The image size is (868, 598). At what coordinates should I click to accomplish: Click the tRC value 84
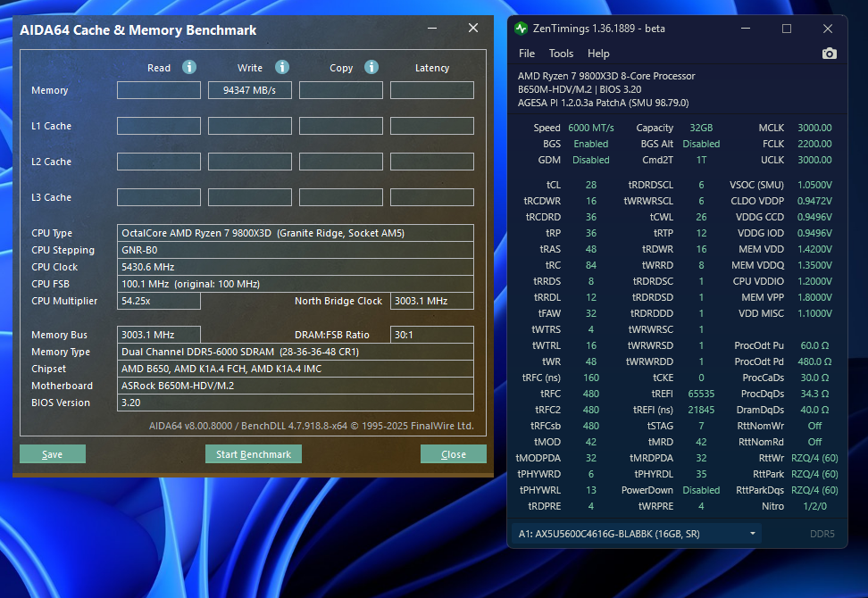tap(590, 265)
